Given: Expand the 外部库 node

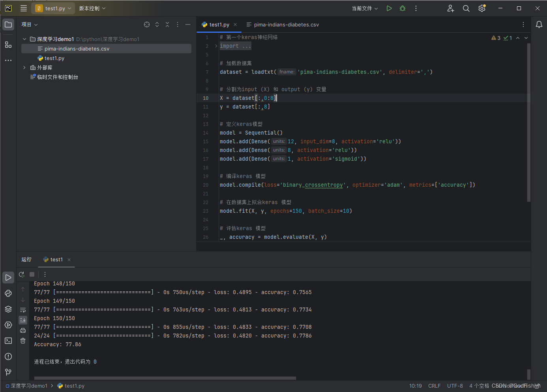Looking at the screenshot, I should click(24, 68).
